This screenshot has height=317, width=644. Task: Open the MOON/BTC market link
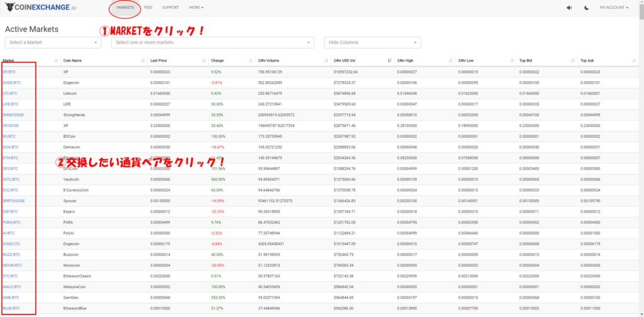pos(13,265)
